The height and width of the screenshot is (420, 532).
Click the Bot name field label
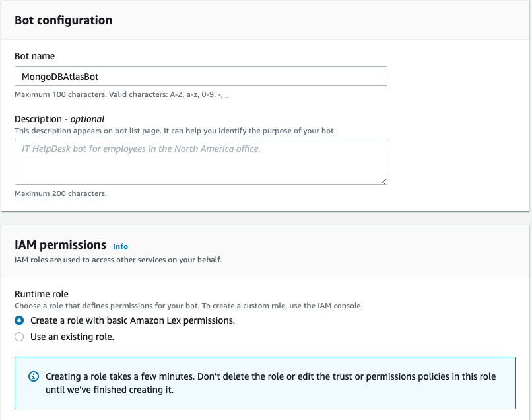coord(34,57)
